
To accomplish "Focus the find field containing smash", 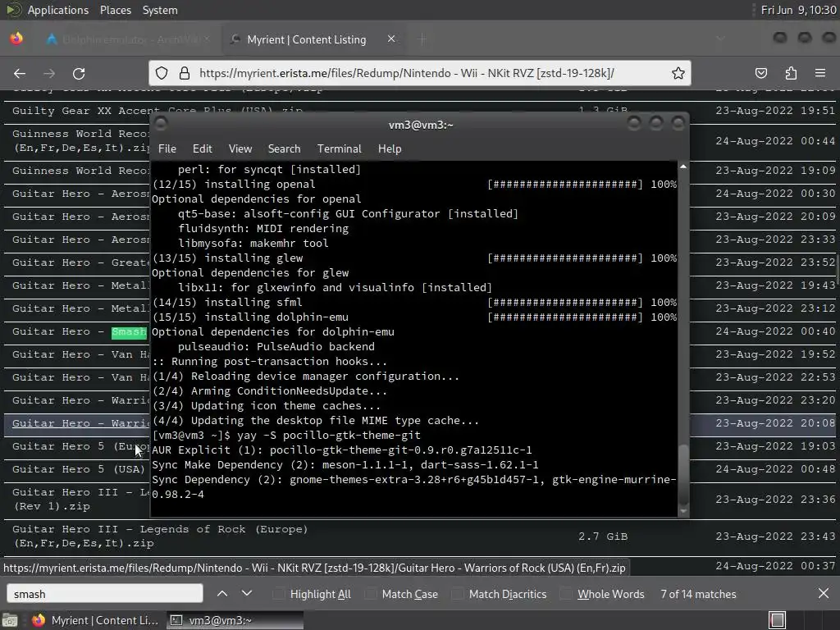I will tap(104, 594).
